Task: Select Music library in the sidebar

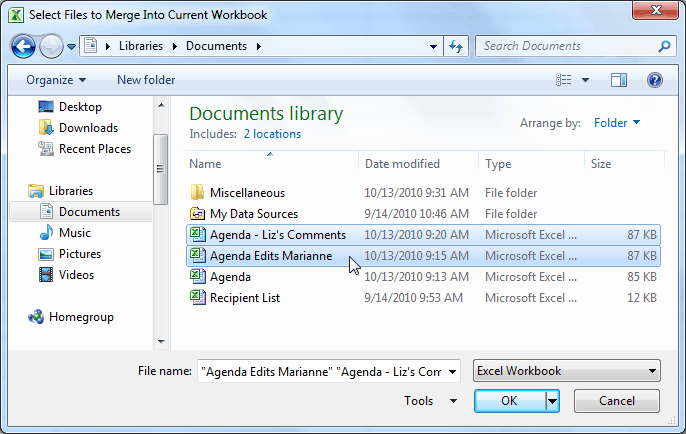Action: (74, 233)
